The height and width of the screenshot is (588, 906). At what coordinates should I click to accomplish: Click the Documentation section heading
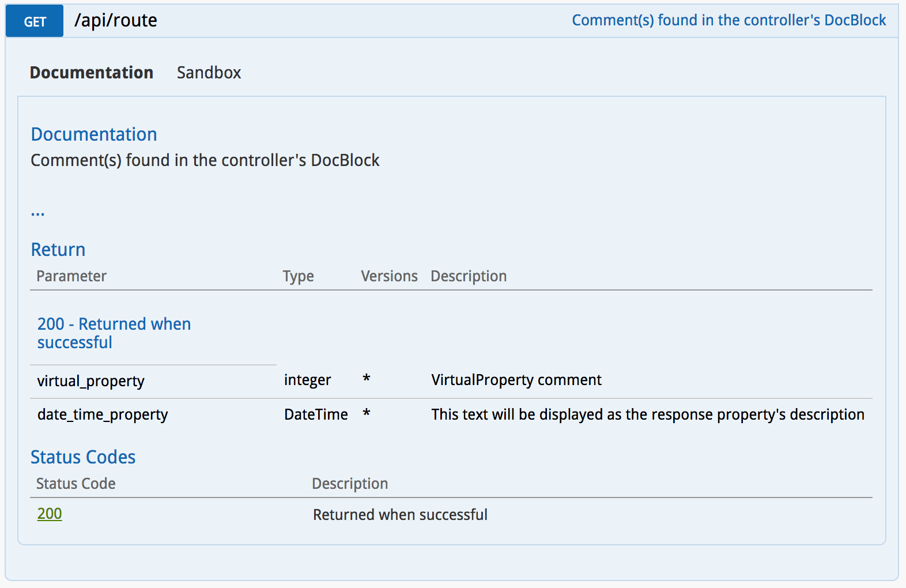(x=94, y=134)
